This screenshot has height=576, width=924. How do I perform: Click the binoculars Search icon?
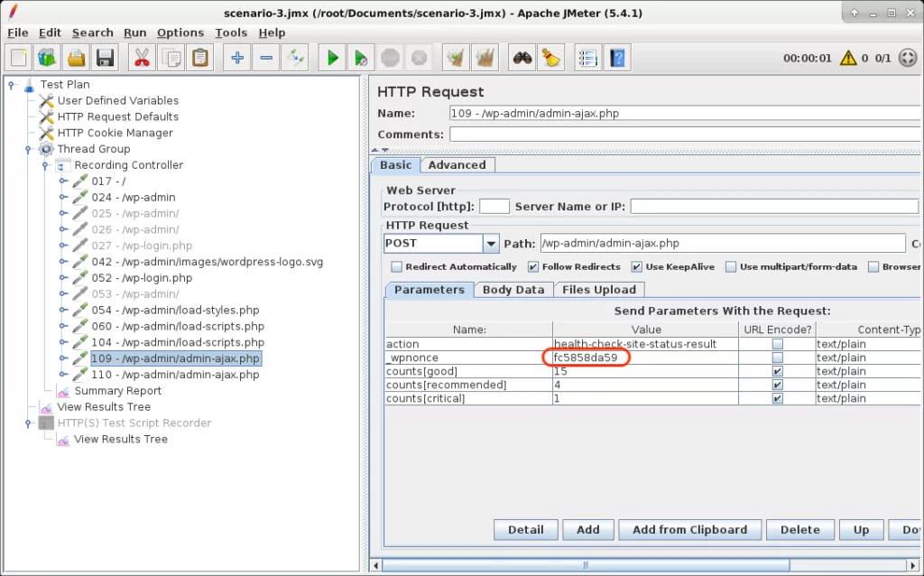tap(522, 59)
